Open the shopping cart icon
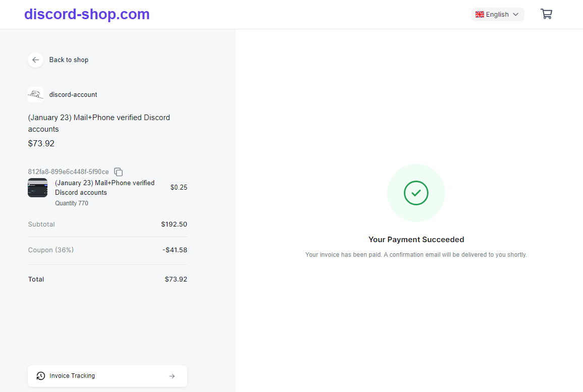The width and height of the screenshot is (583, 392). coord(546,14)
